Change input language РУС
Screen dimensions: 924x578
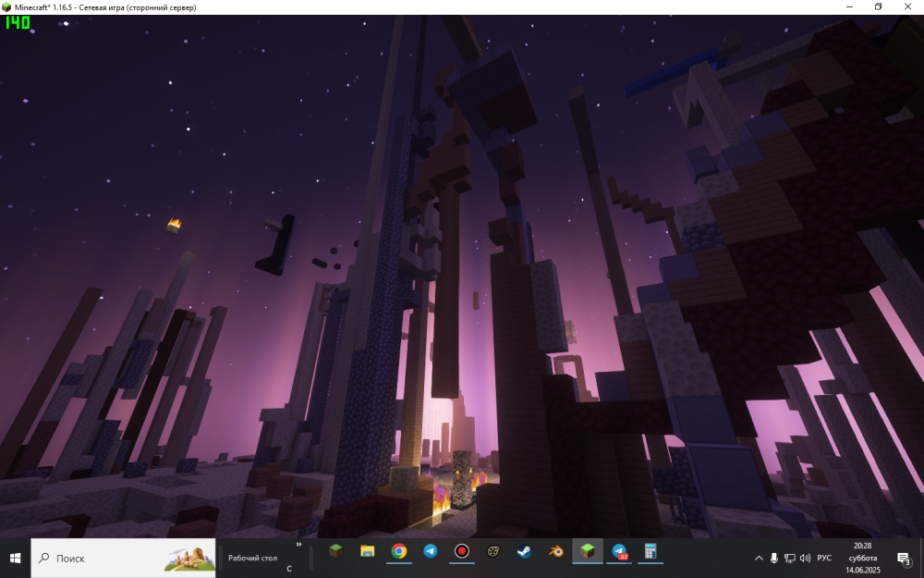[x=824, y=558]
